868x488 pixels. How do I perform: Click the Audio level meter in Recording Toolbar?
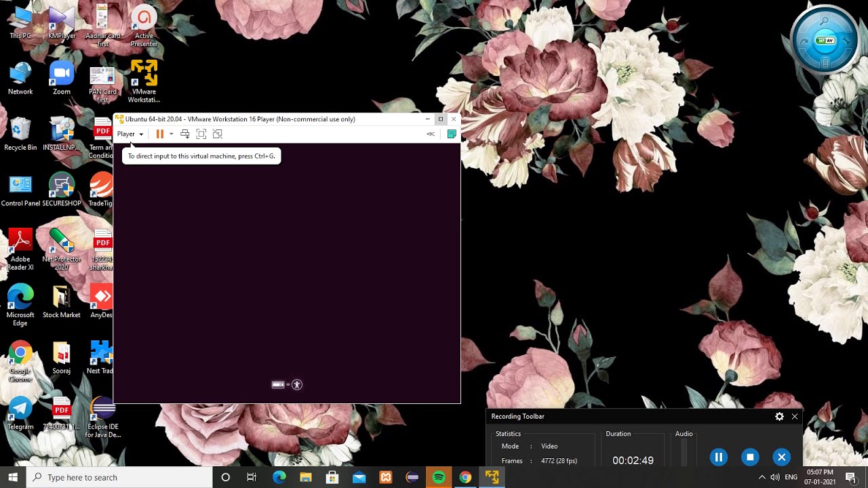tap(684, 452)
